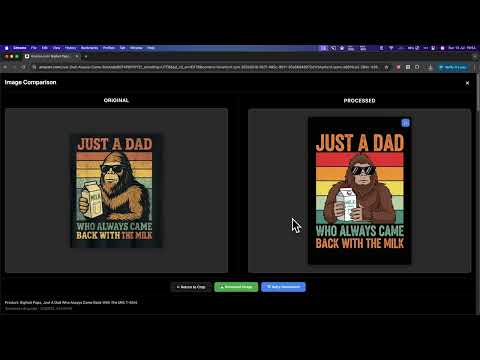Open the Profiles menu
This screenshot has width=480, height=360.
tap(109, 48)
